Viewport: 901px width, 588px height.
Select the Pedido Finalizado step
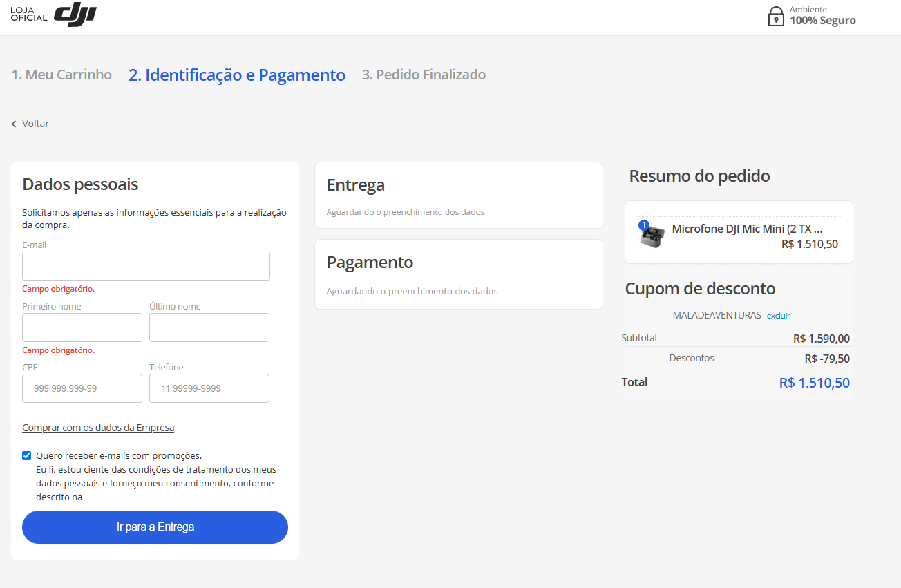(424, 75)
